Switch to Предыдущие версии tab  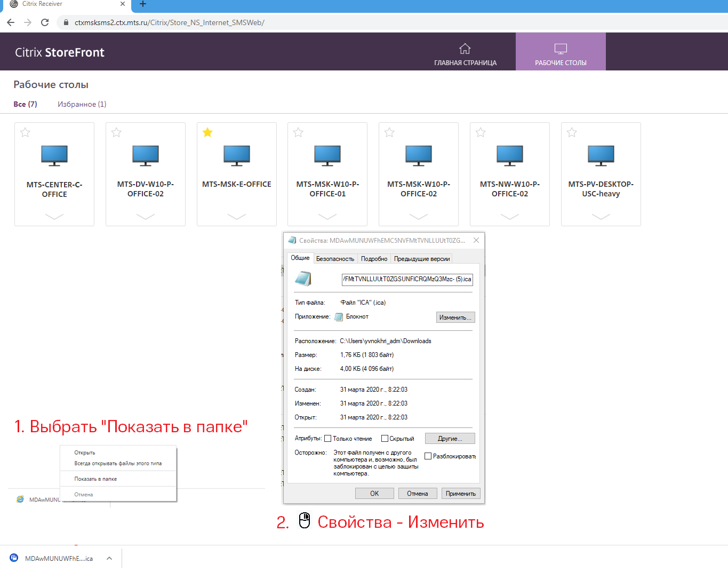point(422,259)
